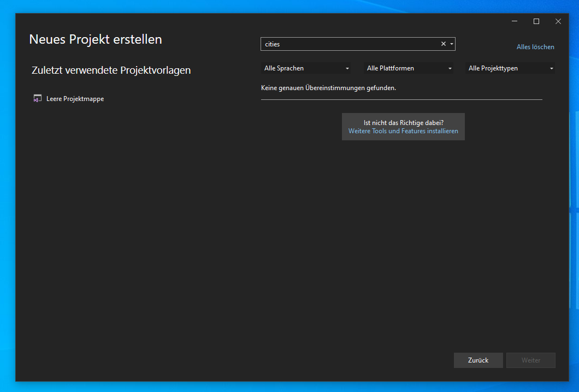Click the Alles löschen link
This screenshot has width=579, height=392.
coord(535,46)
